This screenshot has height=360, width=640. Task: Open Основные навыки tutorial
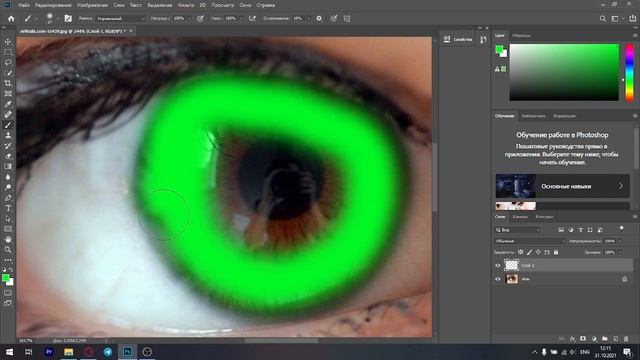coord(562,186)
